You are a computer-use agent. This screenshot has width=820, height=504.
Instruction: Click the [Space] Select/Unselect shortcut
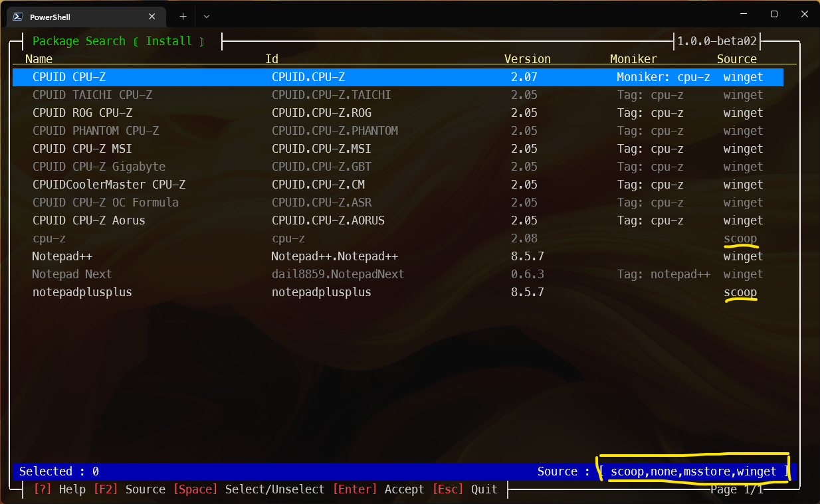(249, 489)
